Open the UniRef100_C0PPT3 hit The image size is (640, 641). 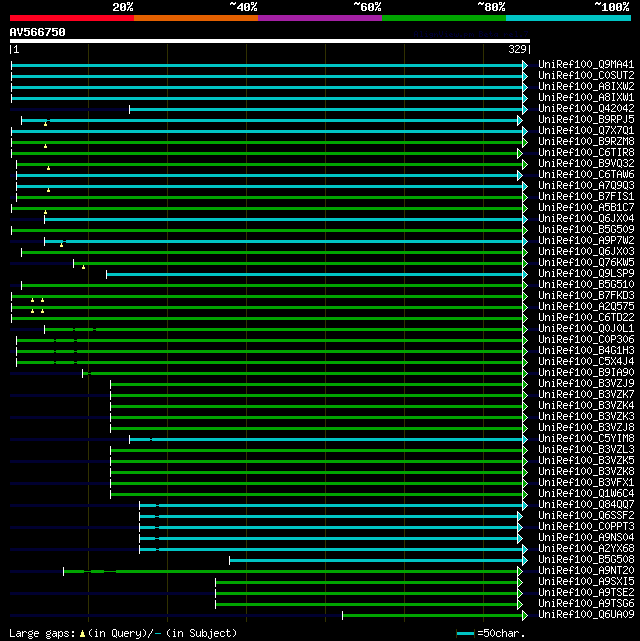point(586,527)
